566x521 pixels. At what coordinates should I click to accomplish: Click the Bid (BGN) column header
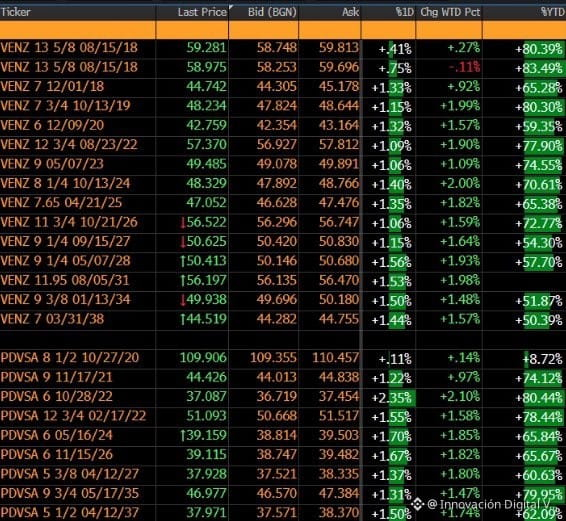[272, 12]
